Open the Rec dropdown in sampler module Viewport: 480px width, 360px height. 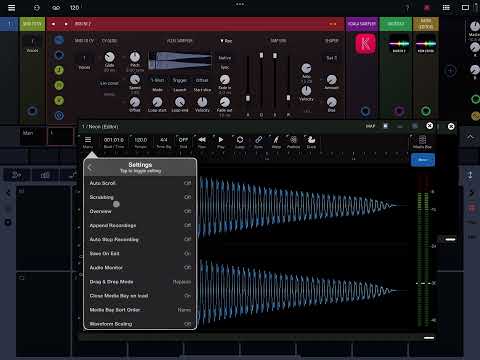coord(226,41)
